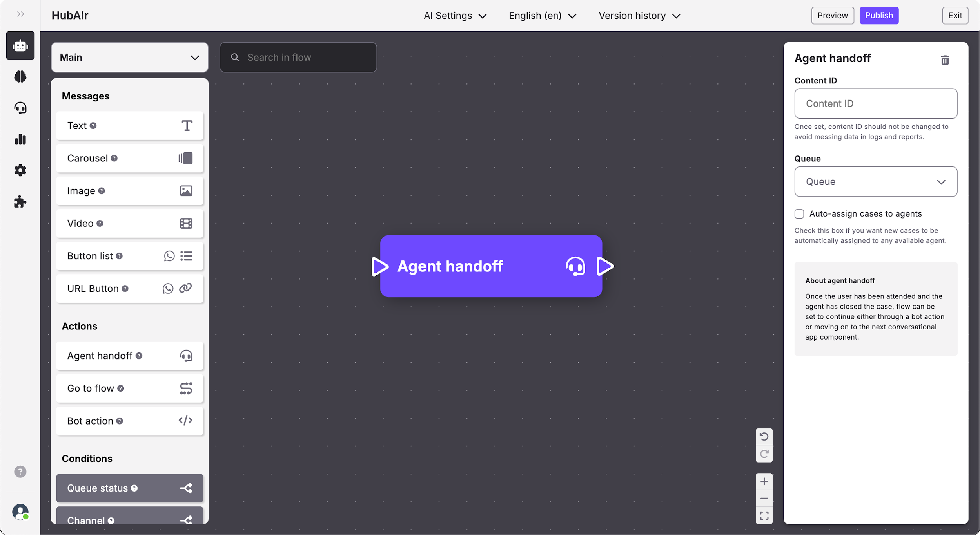Zoom in with the plus canvas button
The image size is (980, 535).
pyautogui.click(x=764, y=481)
